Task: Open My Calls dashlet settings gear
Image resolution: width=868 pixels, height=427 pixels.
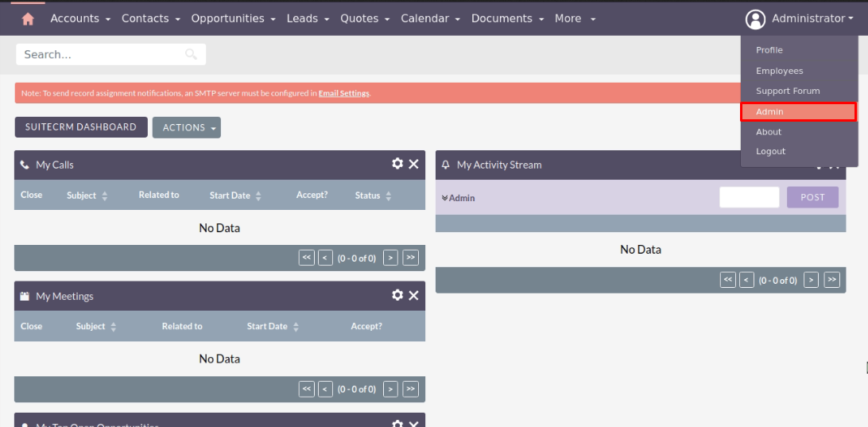Action: point(397,164)
